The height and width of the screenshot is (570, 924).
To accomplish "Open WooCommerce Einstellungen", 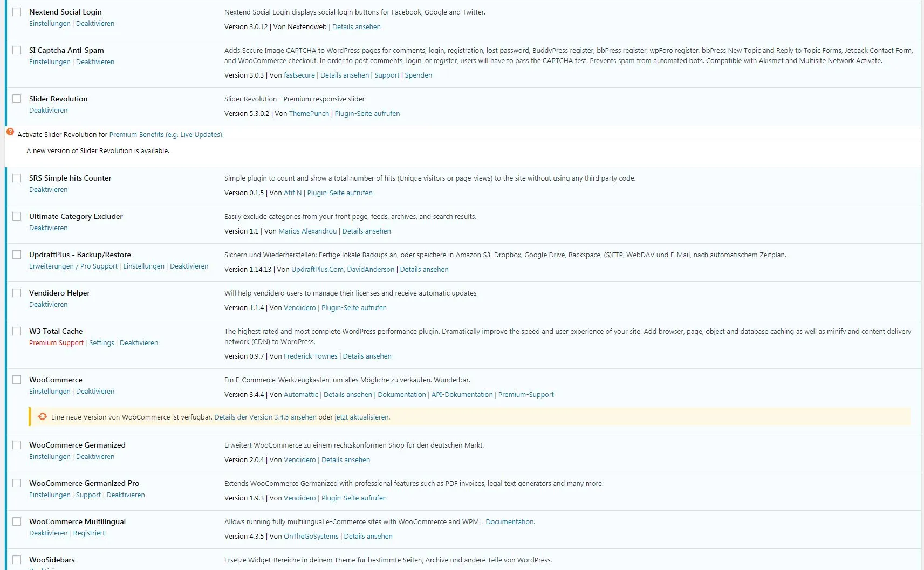I will 50,392.
